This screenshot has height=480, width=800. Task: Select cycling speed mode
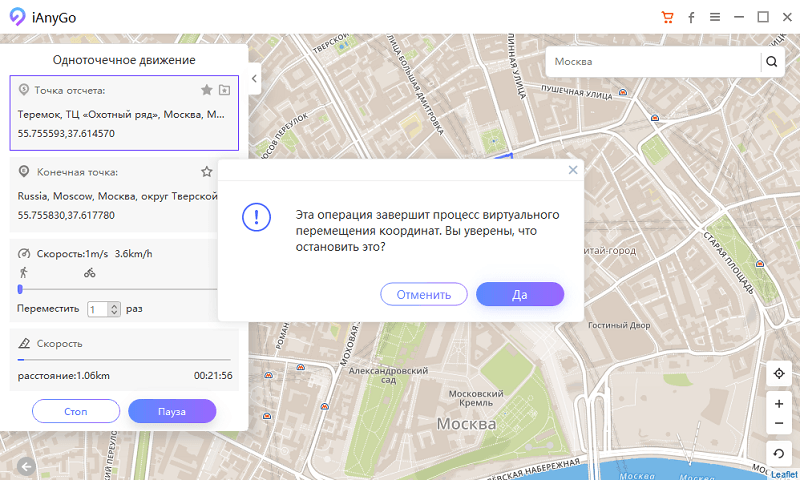click(x=89, y=272)
